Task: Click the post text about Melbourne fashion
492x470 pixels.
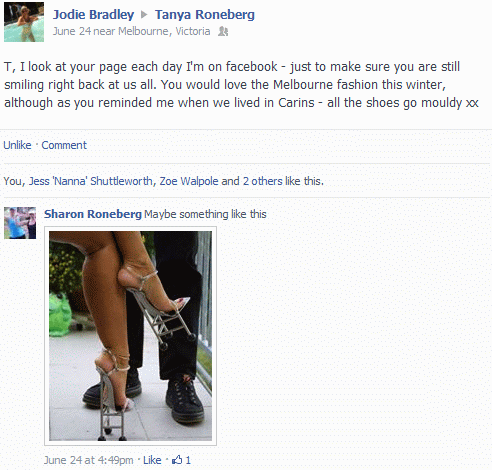Action: coord(241,85)
